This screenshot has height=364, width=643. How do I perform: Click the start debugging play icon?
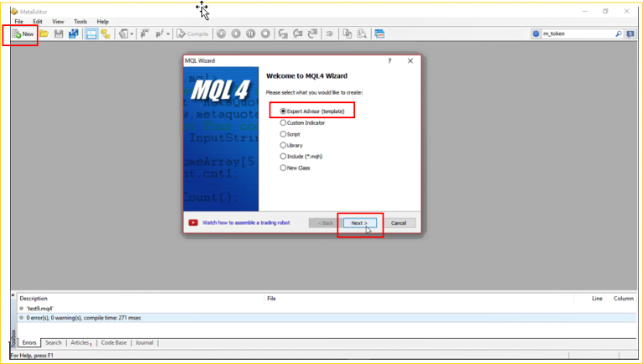click(x=236, y=34)
